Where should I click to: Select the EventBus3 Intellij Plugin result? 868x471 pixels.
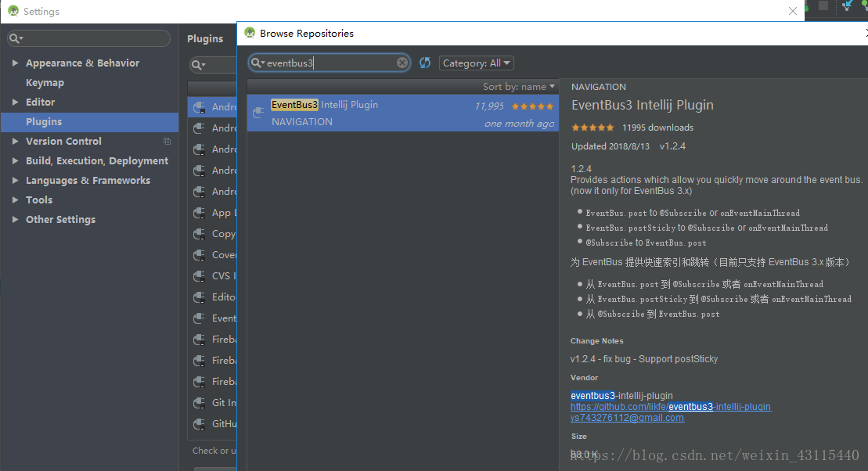(402, 113)
